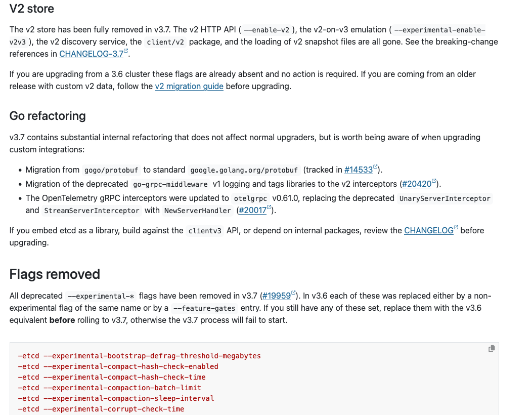Click the experimental-bootstrap-defrag-threshold-megabytes code line
The height and width of the screenshot is (415, 532).
(139, 356)
